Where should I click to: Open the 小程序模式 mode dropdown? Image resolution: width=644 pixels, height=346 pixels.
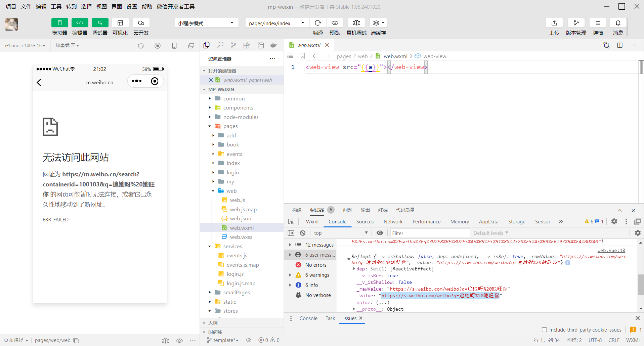click(x=206, y=23)
